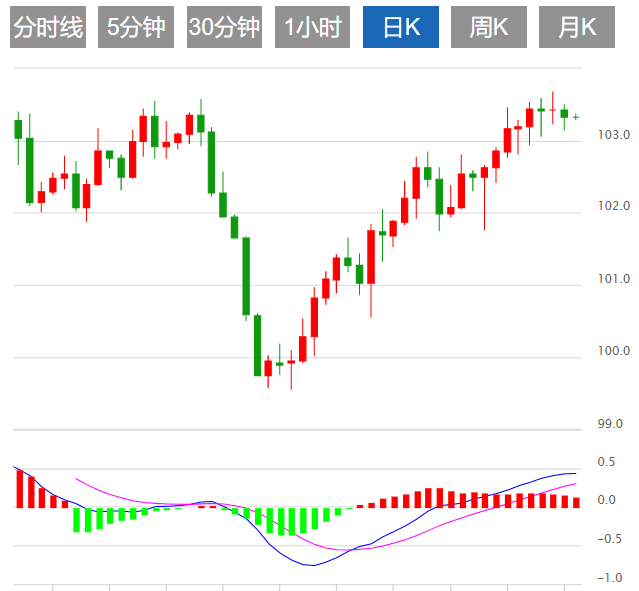Click the first tall red MACD histogram bar
This screenshot has width=639, height=591.
[x=20, y=489]
